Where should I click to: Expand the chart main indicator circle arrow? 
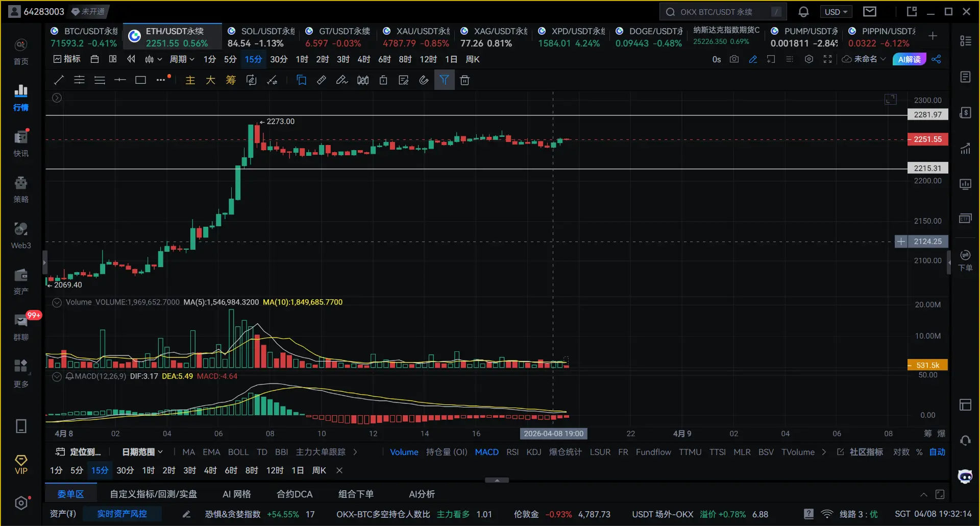point(57,98)
